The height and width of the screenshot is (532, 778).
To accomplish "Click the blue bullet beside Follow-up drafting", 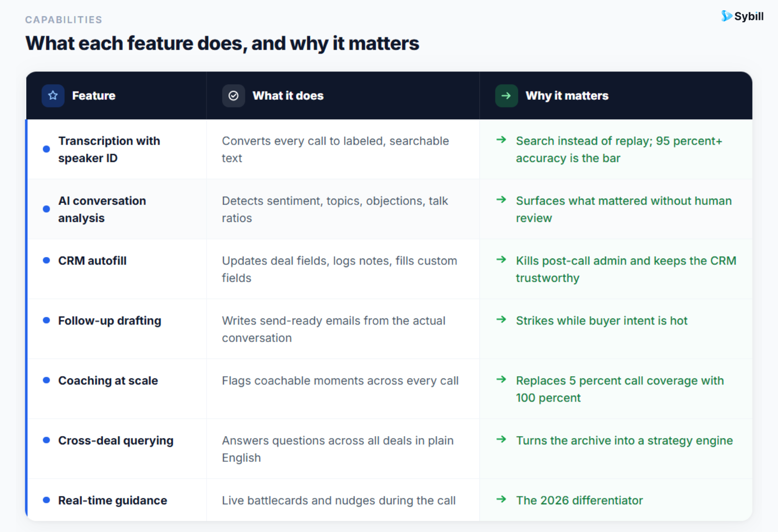I will point(46,320).
